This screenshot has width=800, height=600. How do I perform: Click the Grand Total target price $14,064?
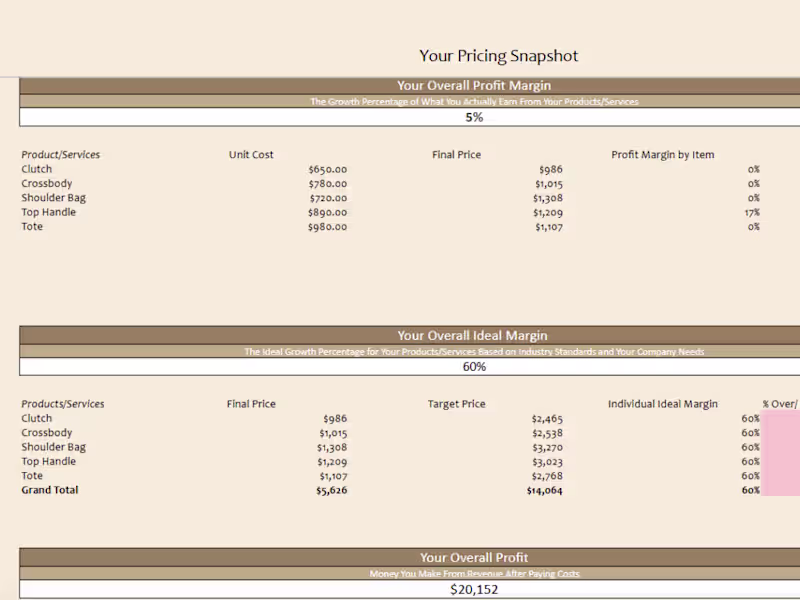coord(544,490)
